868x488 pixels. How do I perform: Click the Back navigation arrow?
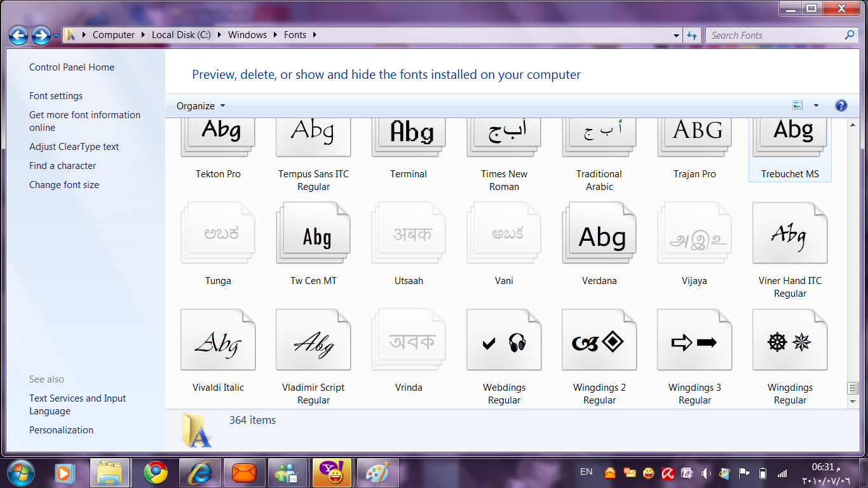18,35
